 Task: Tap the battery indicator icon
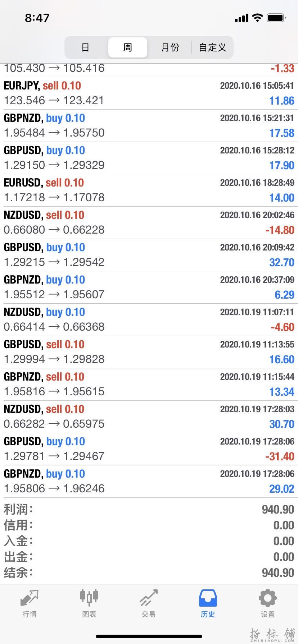click(x=276, y=18)
